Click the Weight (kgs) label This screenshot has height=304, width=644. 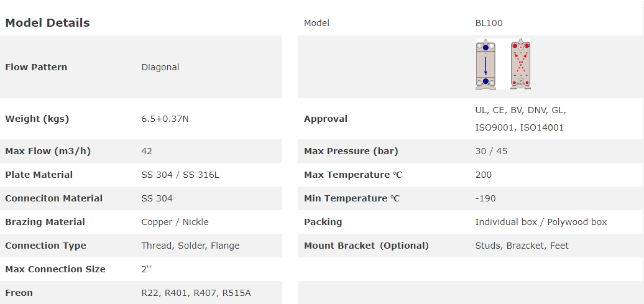tap(37, 119)
